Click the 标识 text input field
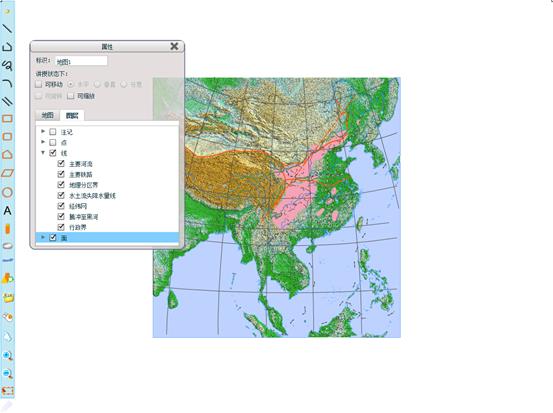Viewport: 553px width, 413px height. (x=81, y=61)
